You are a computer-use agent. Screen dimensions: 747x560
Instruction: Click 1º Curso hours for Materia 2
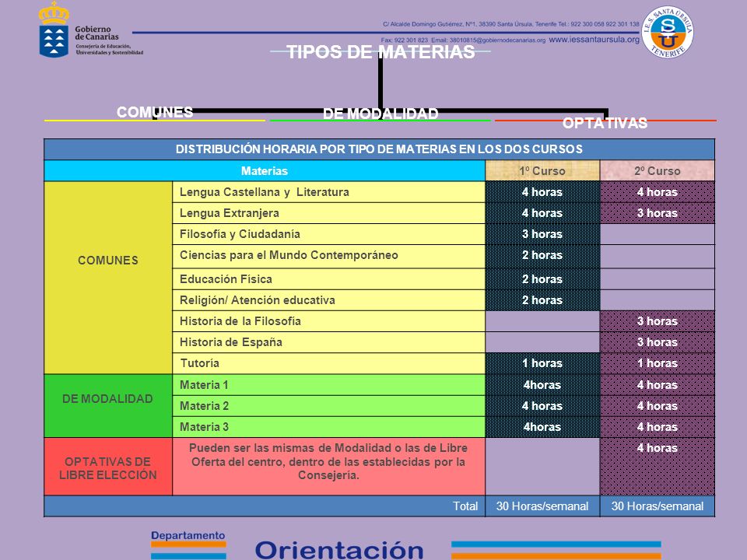542,406
